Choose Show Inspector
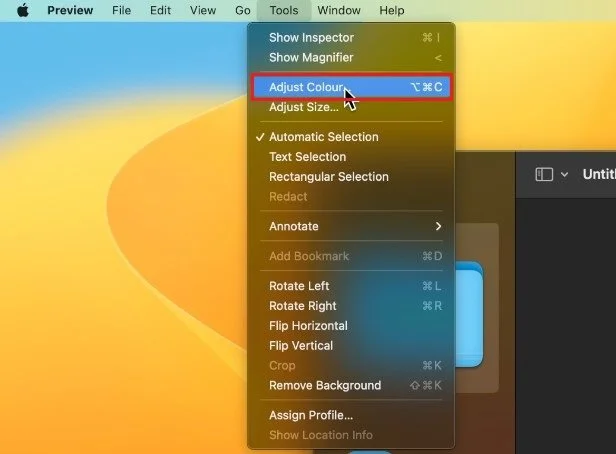616x454 pixels. pos(352,38)
